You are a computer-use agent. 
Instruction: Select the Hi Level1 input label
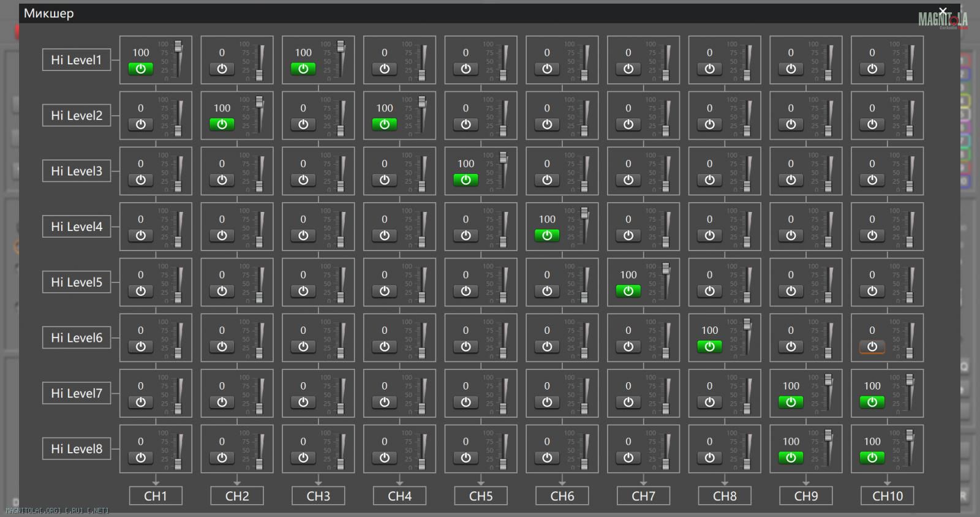point(77,60)
